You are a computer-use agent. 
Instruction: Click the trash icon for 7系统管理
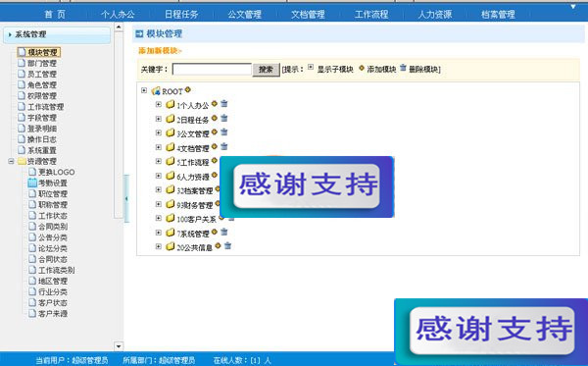pyautogui.click(x=223, y=232)
